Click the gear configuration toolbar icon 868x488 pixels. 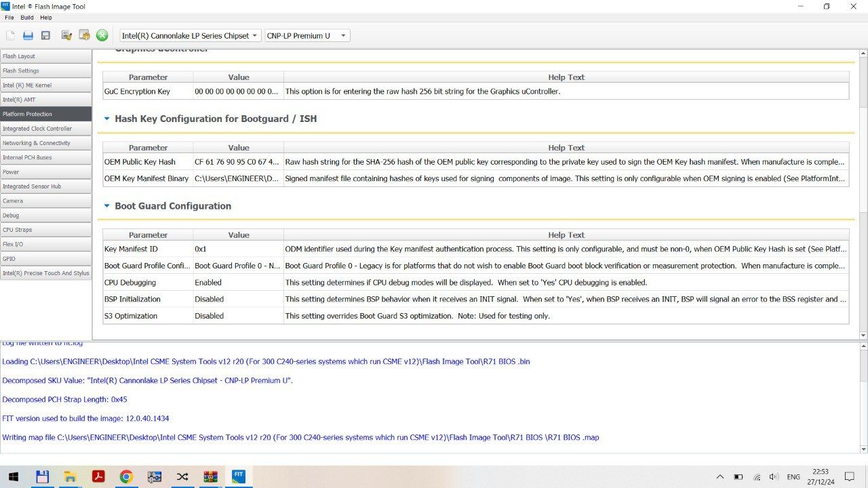84,35
